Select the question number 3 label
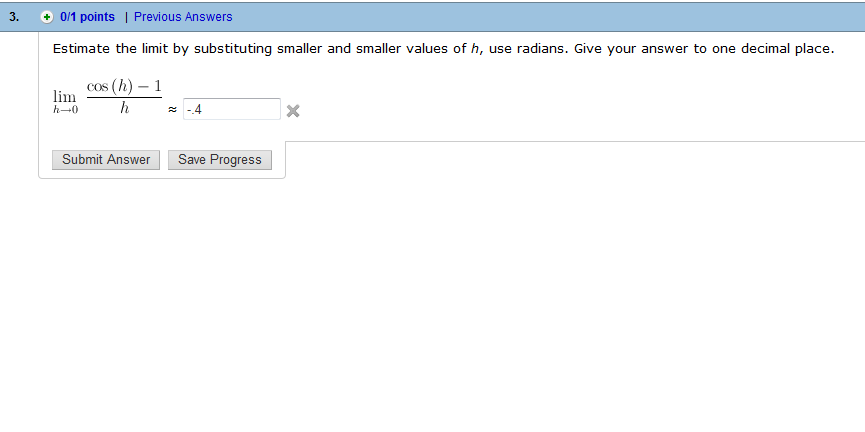The height and width of the screenshot is (432, 865). pyautogui.click(x=14, y=17)
